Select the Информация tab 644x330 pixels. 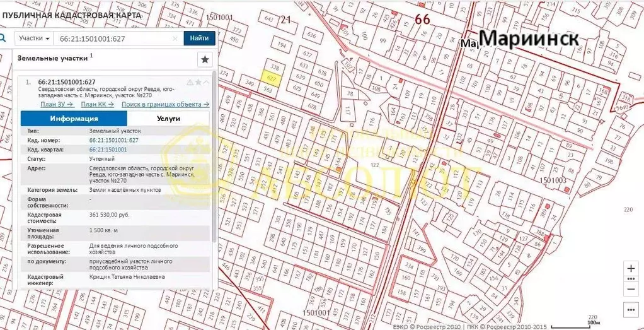(x=74, y=119)
